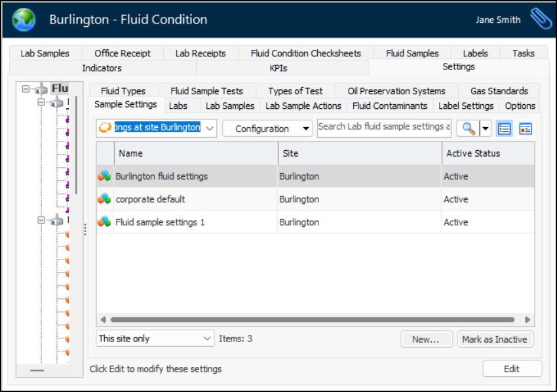Open the 'at site Burlington' view dropdown
557x392 pixels.
tap(210, 128)
